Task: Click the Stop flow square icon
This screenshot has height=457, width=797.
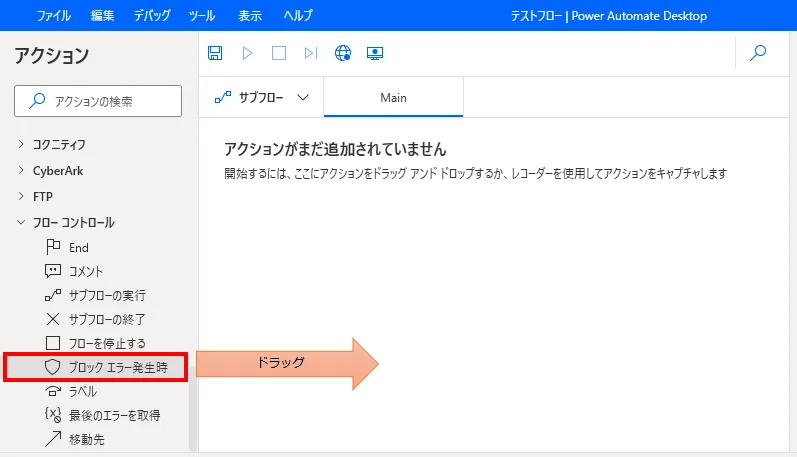Action: point(279,53)
